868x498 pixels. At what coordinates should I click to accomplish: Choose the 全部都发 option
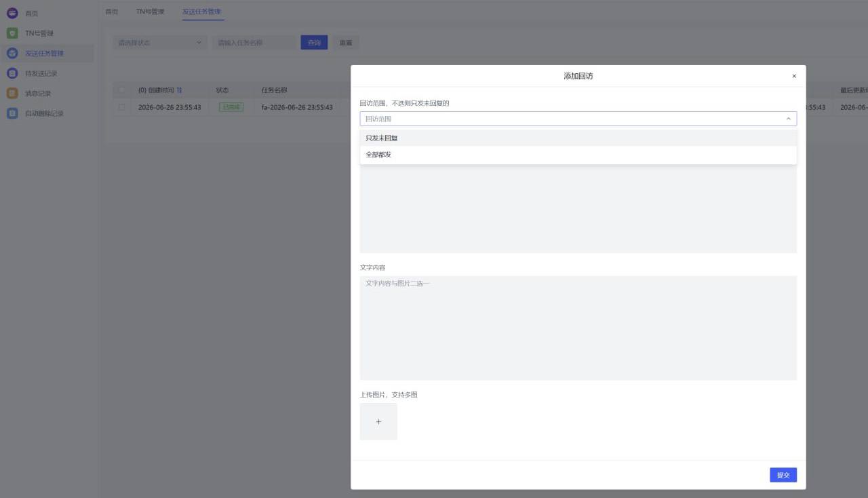[578, 155]
